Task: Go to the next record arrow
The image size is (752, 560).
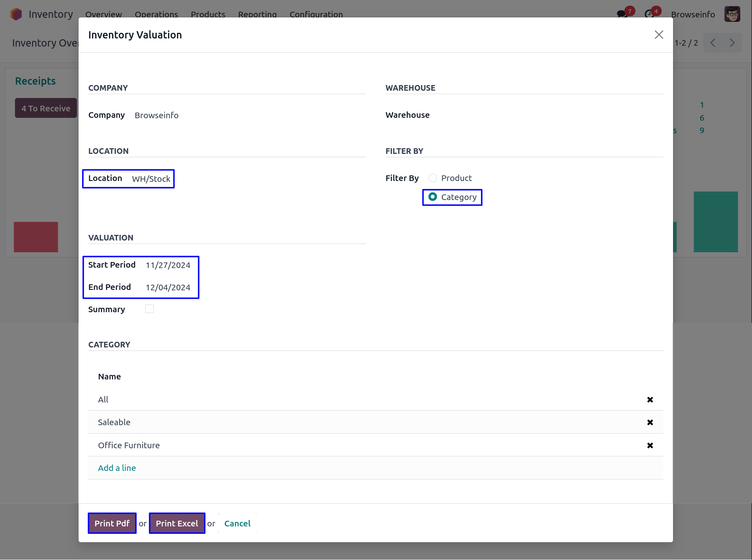Action: coord(732,43)
